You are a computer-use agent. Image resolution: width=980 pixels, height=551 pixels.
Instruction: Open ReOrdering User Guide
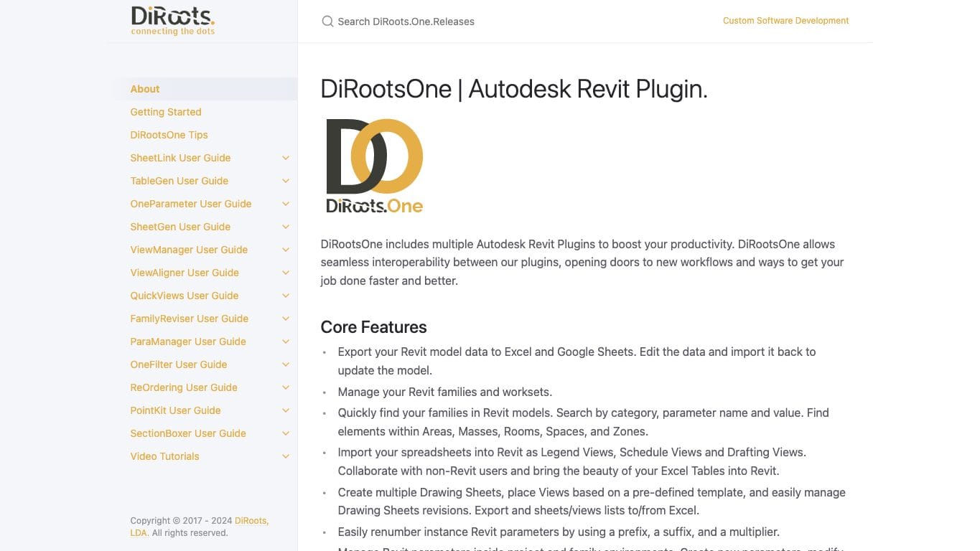pyautogui.click(x=184, y=387)
